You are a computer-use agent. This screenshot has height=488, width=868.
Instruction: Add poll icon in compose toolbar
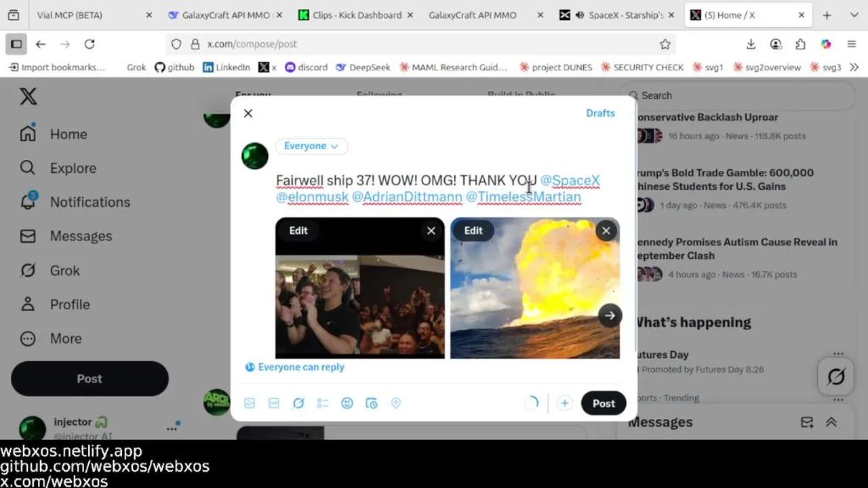323,403
